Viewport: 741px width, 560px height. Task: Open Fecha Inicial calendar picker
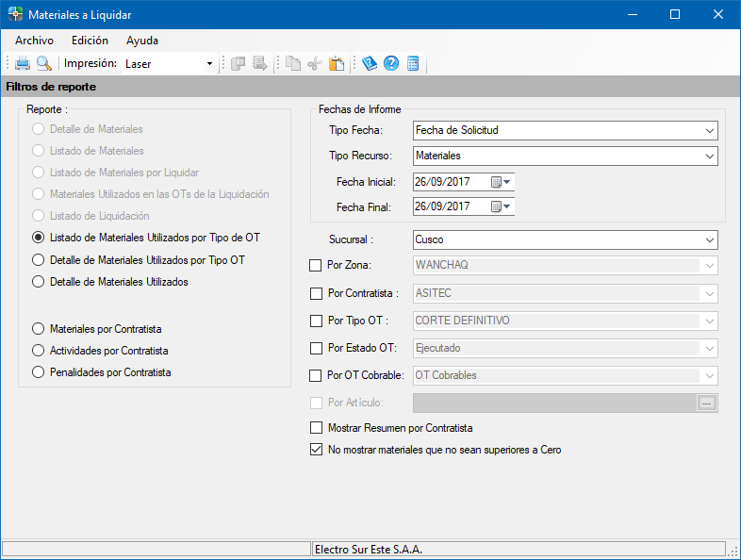click(500, 182)
